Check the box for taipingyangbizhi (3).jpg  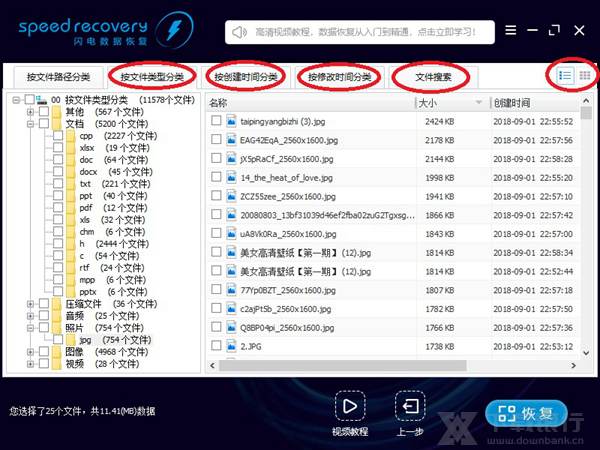216,121
